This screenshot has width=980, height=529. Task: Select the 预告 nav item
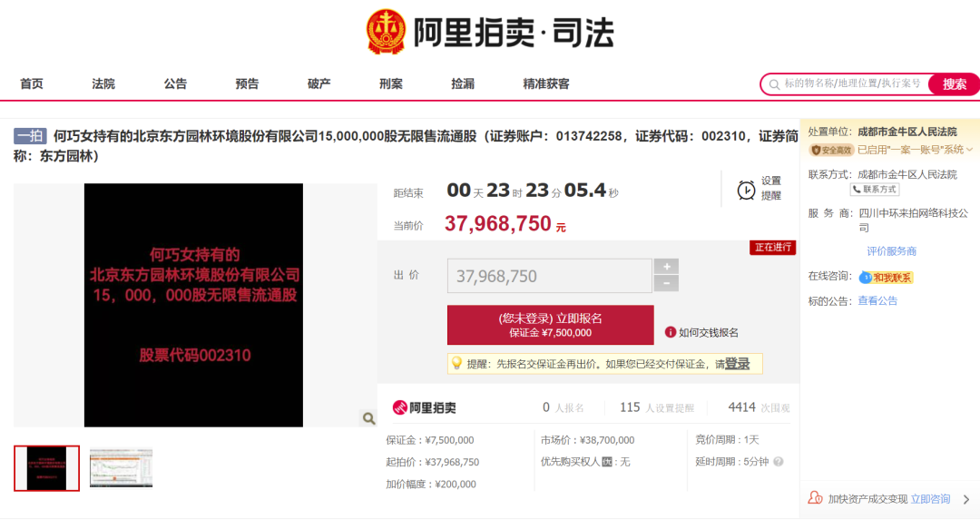[248, 83]
